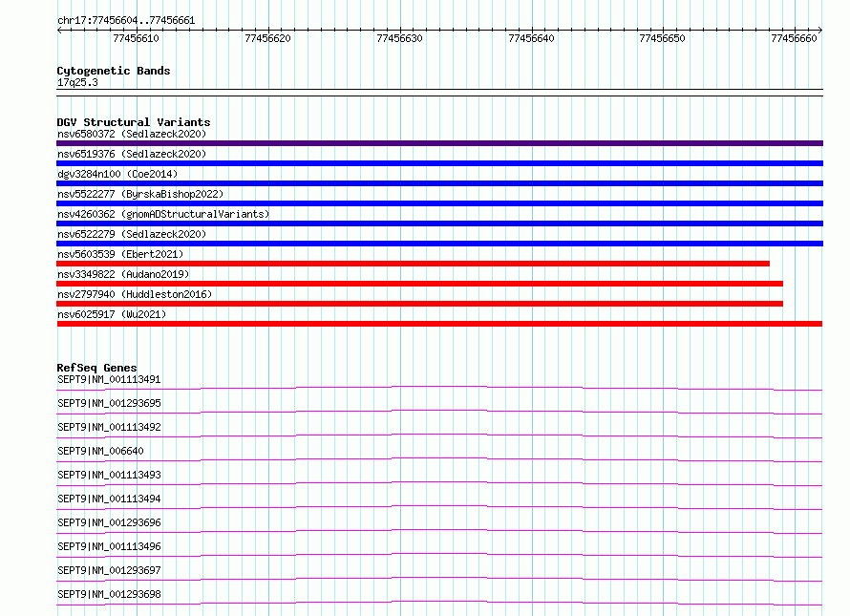Select the red nsv3349822 variant bar
Viewport: 850px width, 616px height.
coord(419,284)
